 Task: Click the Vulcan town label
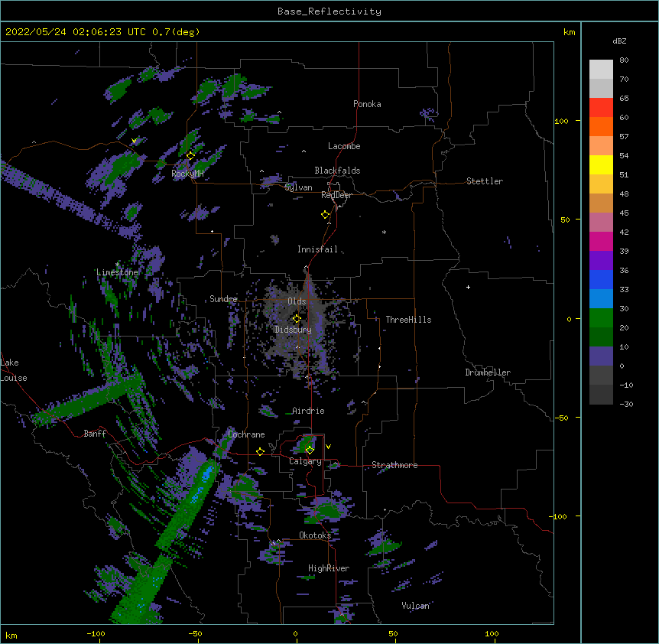tap(415, 606)
